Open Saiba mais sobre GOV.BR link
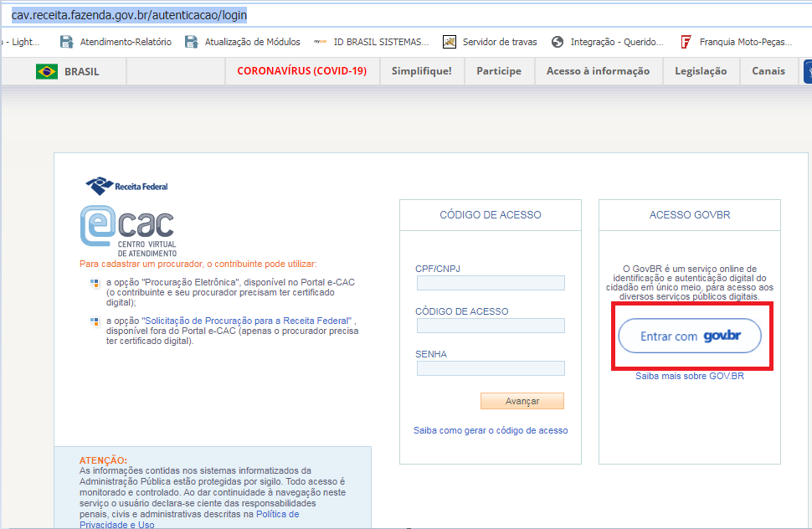Viewport: 812px width, 529px height. point(690,377)
